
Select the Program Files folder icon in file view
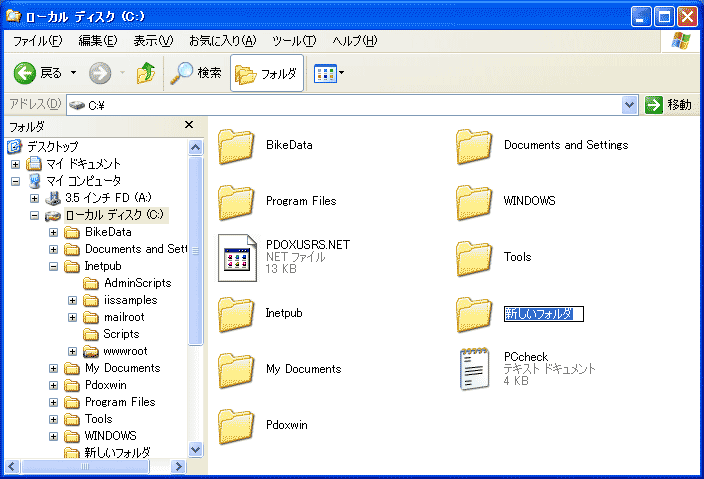click(236, 202)
